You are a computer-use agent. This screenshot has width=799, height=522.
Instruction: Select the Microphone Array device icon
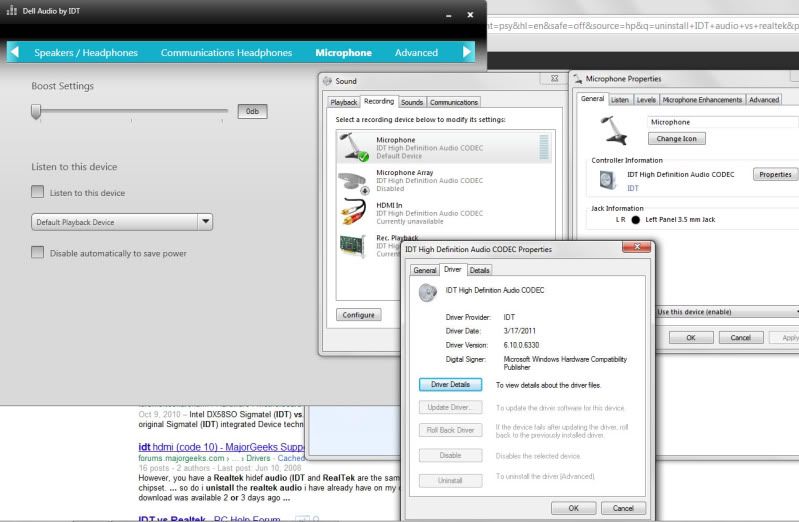tap(353, 182)
